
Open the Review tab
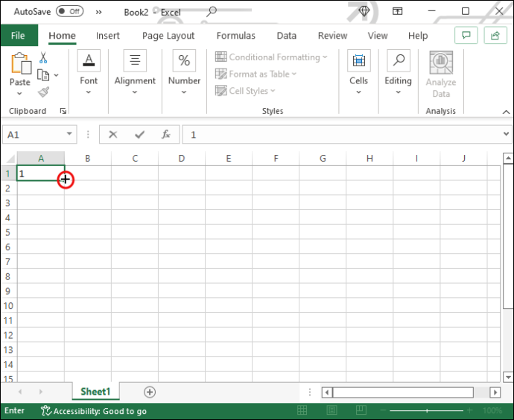(332, 36)
